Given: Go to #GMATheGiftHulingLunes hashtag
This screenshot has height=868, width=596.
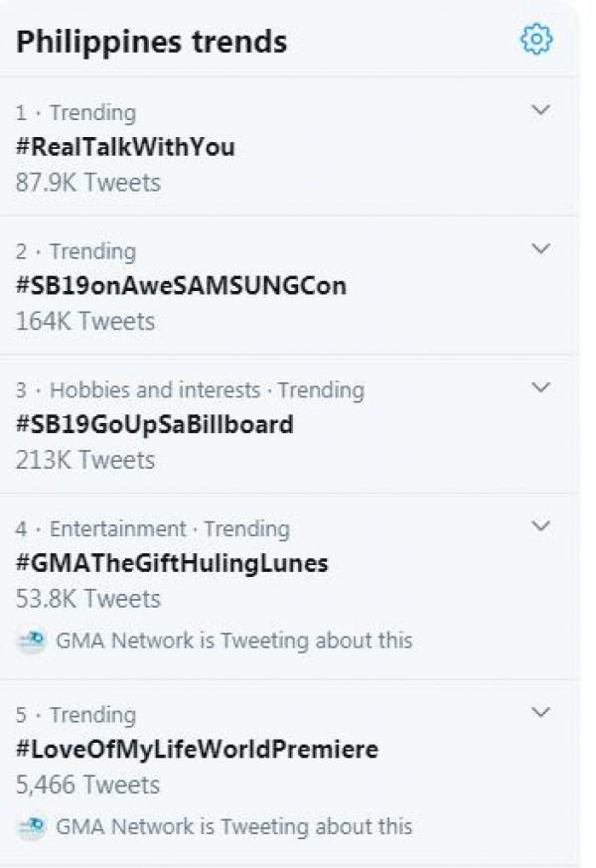Looking at the screenshot, I should click(172, 564).
